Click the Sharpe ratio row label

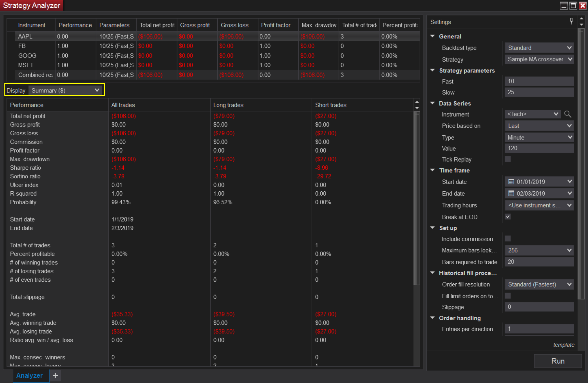click(25, 168)
